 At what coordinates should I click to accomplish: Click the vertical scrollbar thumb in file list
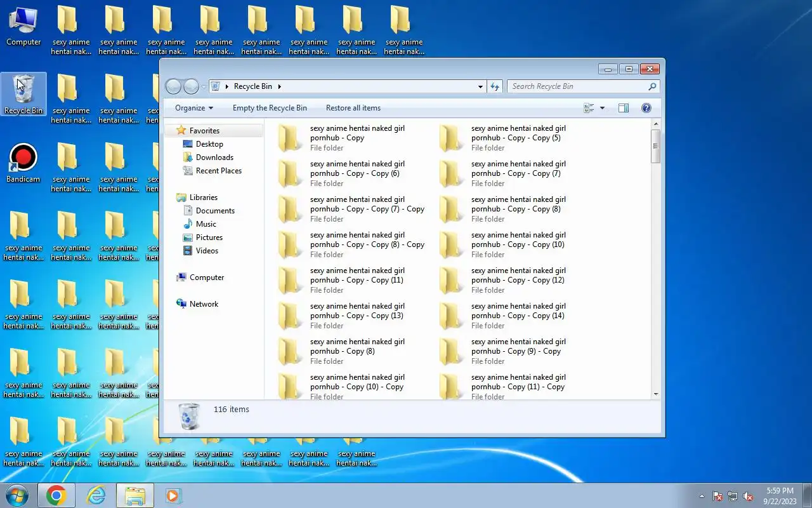click(656, 147)
